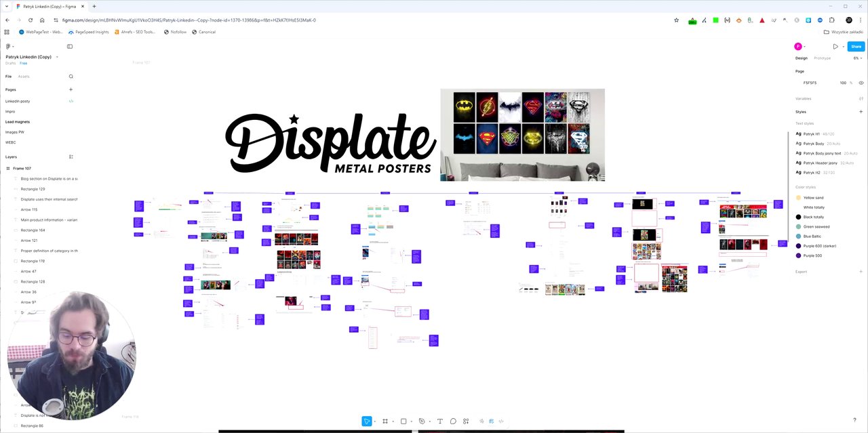Viewport: 868px width, 433px height.
Task: Add an export setting with Export plus
Action: click(861, 272)
